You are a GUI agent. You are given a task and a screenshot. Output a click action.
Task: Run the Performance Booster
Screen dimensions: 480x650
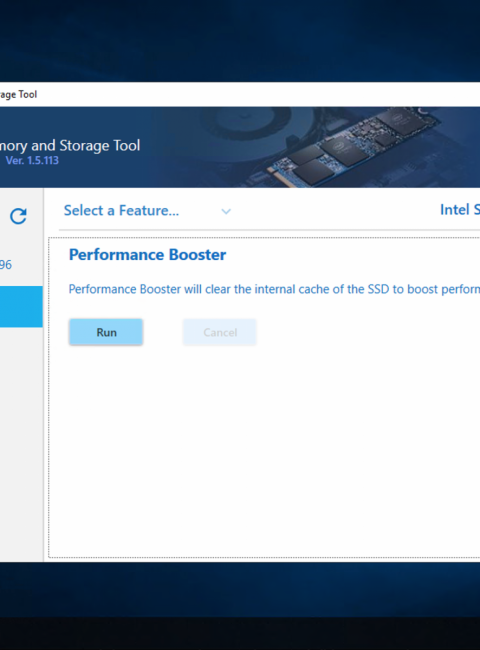(106, 332)
